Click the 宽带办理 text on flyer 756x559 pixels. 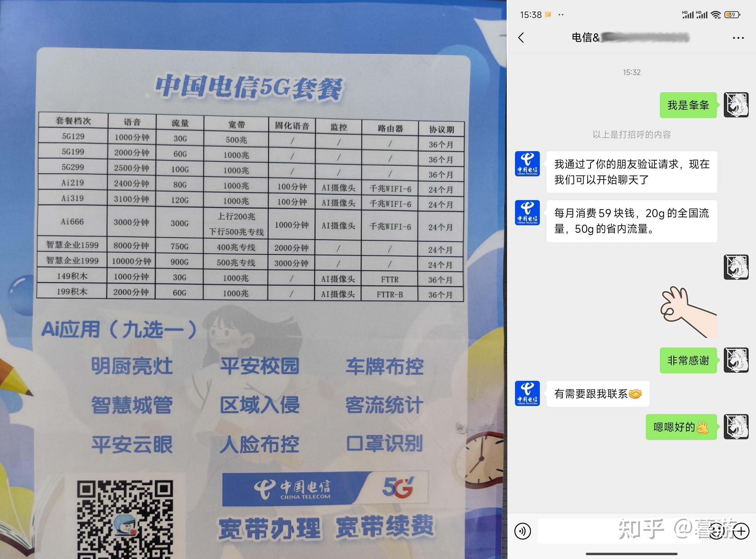(x=269, y=529)
